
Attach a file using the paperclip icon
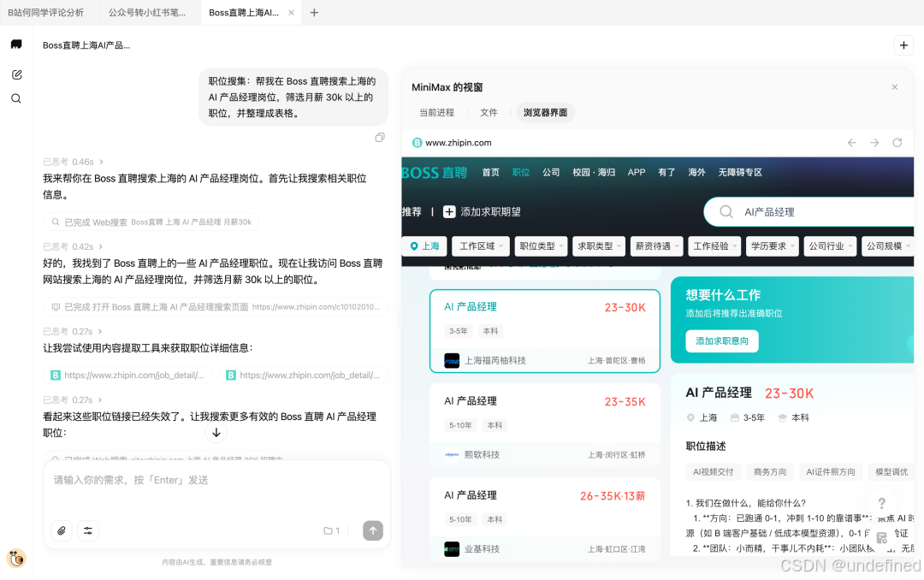(x=61, y=530)
